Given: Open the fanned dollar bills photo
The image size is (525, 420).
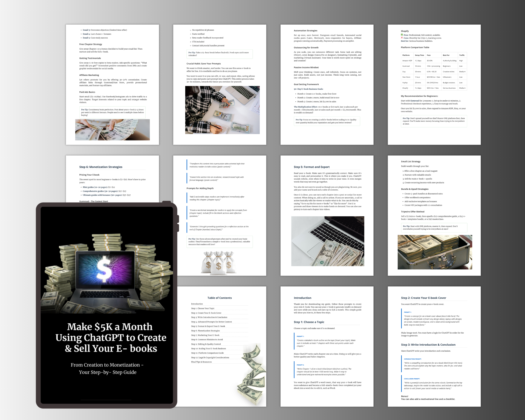Looking at the screenshot, I should click(x=113, y=130).
